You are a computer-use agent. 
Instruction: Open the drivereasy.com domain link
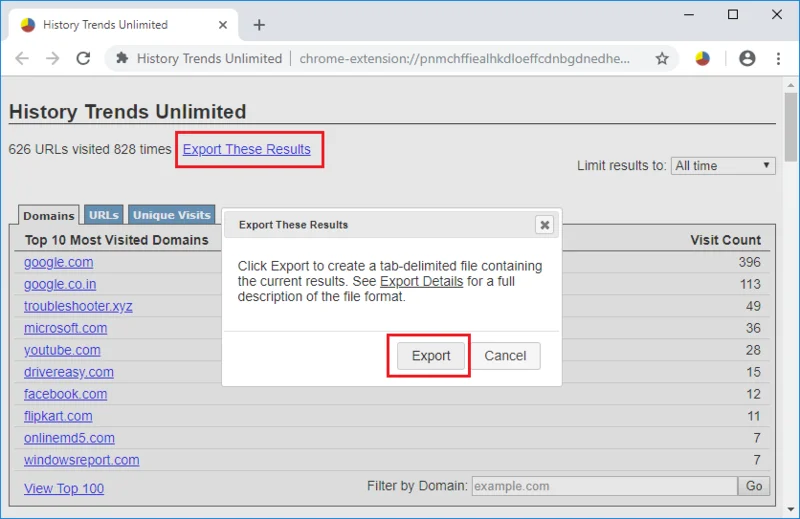click(x=69, y=372)
